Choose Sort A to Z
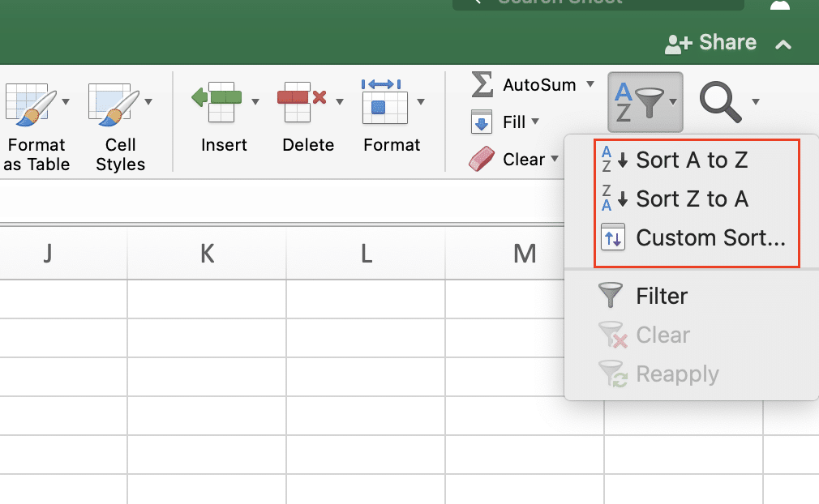The image size is (819, 504). 691,160
